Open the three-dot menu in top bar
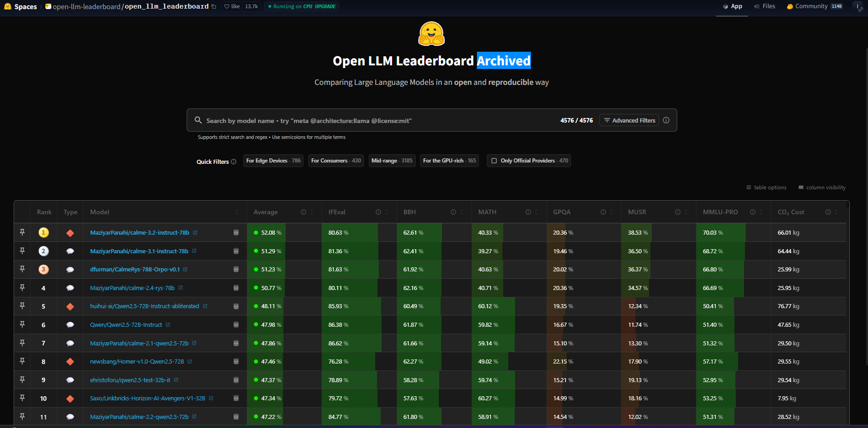The image size is (868, 428). (x=858, y=6)
